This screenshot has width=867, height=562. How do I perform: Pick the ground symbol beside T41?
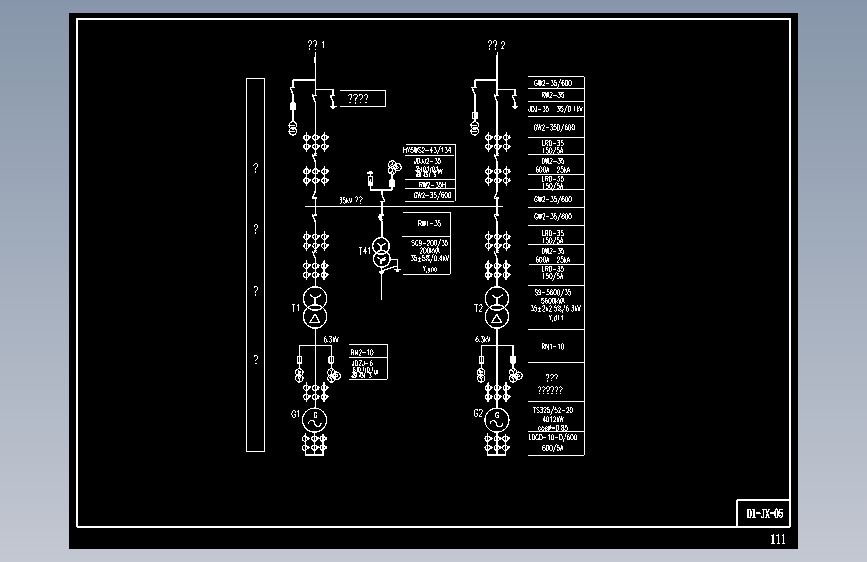click(x=396, y=270)
